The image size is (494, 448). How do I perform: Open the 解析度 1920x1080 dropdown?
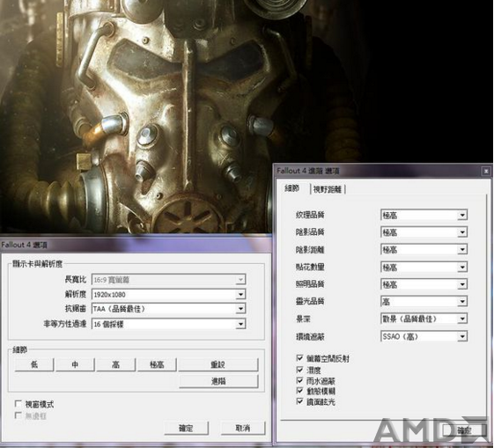[168, 294]
